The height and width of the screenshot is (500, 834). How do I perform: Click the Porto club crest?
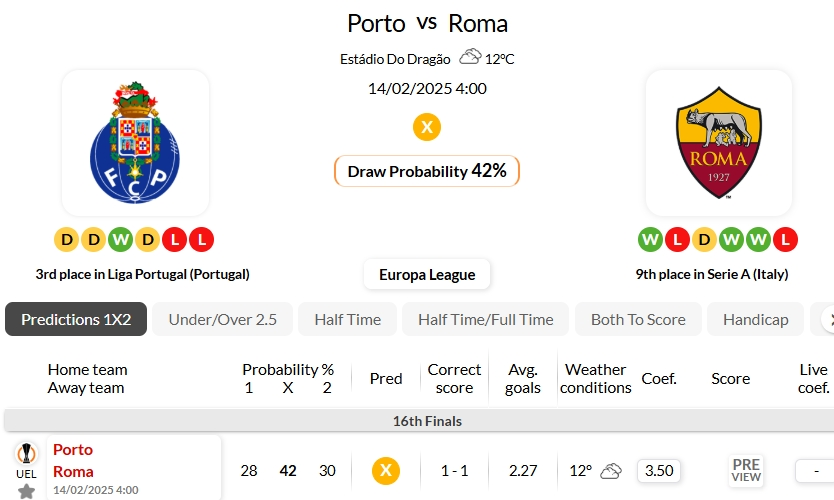(x=135, y=142)
